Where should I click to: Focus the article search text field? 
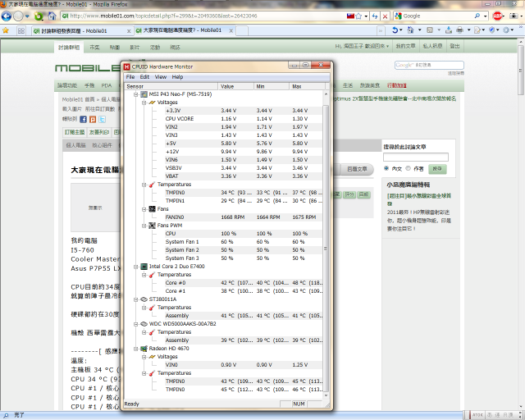pyautogui.click(x=416, y=157)
